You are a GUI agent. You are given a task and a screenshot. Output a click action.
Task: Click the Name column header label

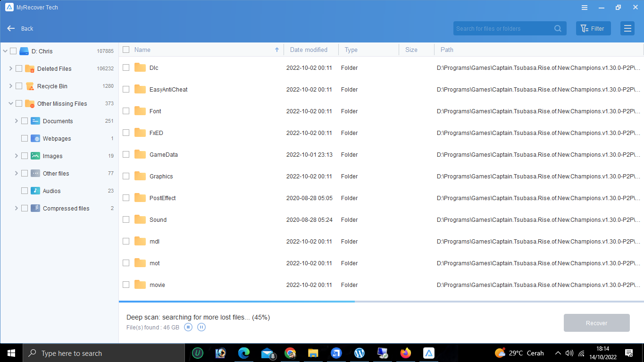pos(142,50)
